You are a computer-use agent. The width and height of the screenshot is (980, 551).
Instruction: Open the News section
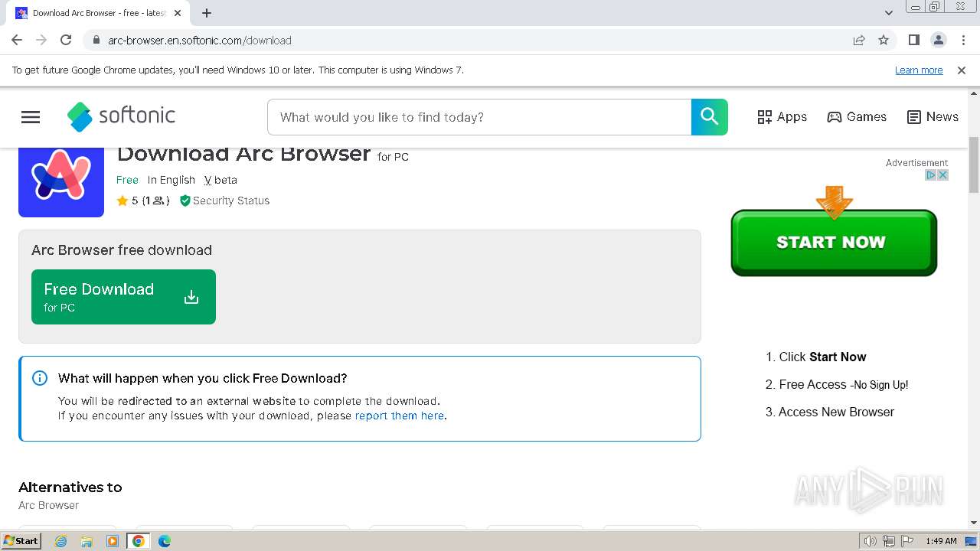pyautogui.click(x=933, y=117)
